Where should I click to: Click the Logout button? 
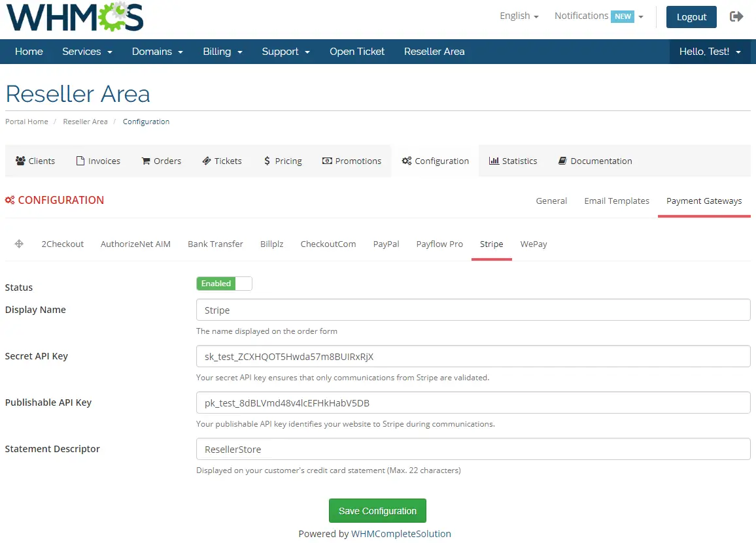click(691, 17)
